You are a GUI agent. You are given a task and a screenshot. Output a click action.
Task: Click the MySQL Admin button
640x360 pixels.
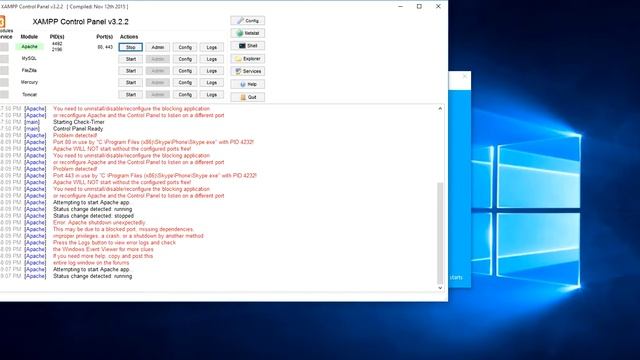coord(158,59)
